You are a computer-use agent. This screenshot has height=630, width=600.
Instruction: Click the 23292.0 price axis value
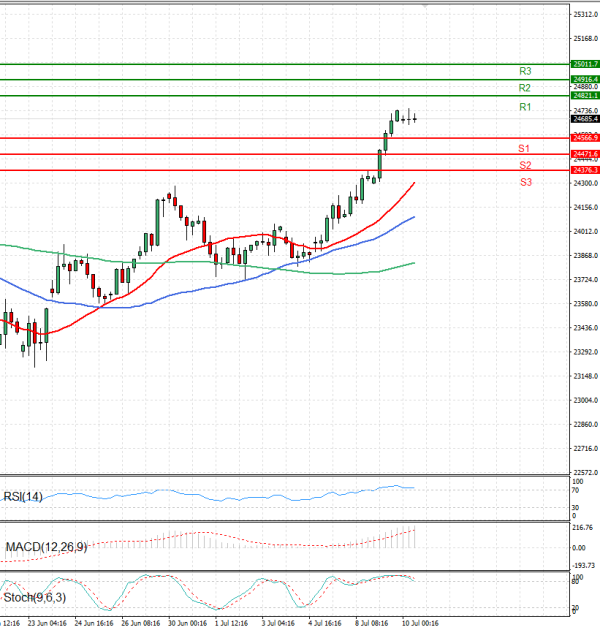point(586,352)
